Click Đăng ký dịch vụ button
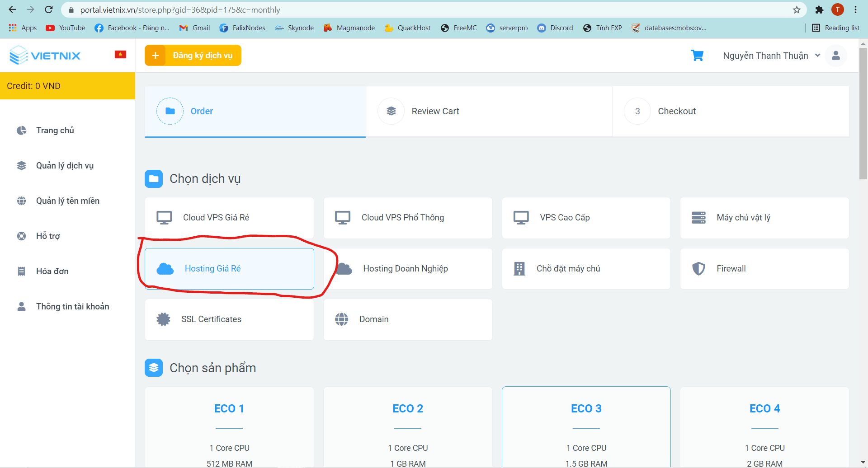 tap(193, 56)
